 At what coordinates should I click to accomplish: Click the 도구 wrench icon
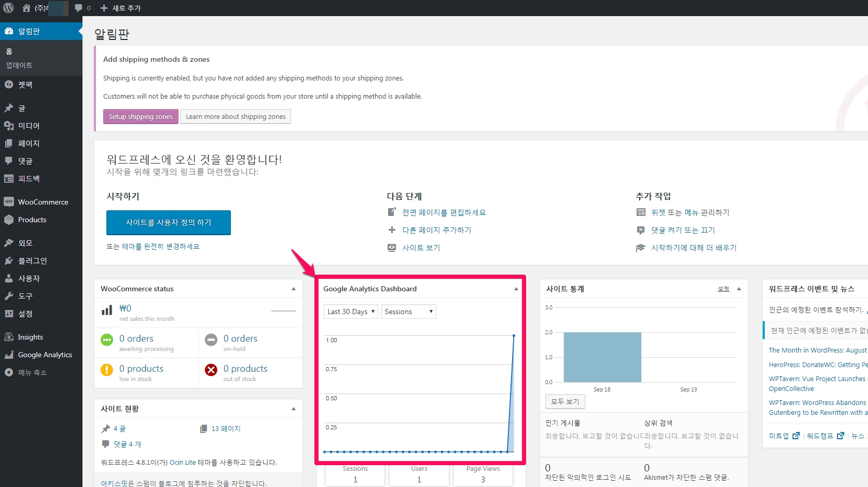pos(9,296)
